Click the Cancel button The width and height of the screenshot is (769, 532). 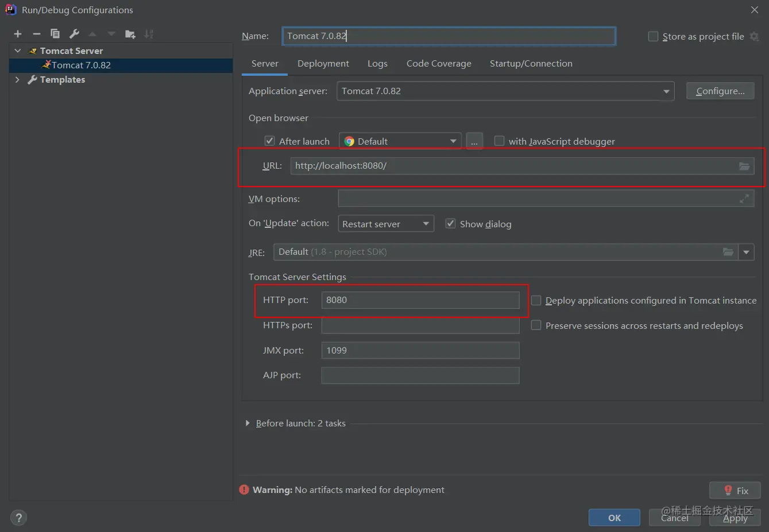(x=674, y=518)
